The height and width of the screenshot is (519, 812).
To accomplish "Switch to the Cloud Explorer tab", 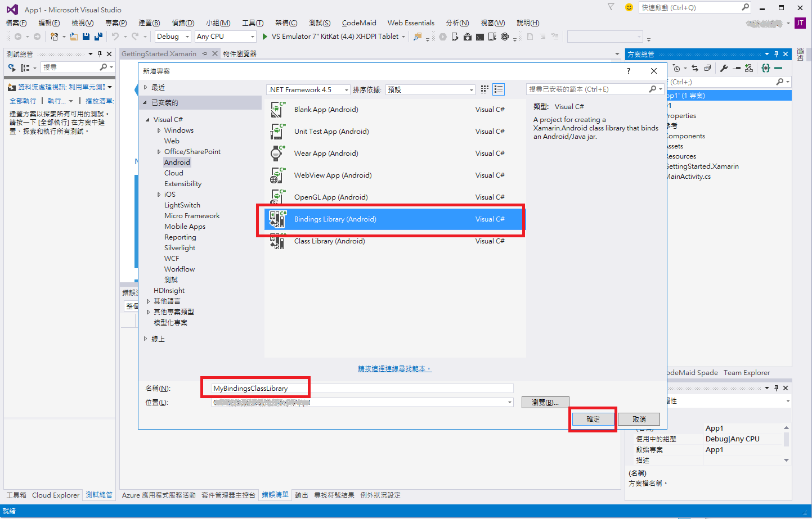I will 56,495.
